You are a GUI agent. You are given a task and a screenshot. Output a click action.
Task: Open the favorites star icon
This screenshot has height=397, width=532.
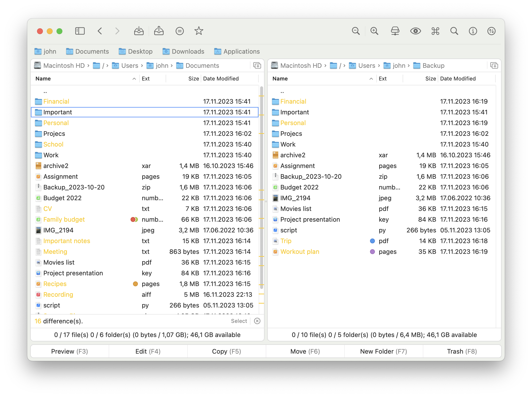tap(199, 31)
